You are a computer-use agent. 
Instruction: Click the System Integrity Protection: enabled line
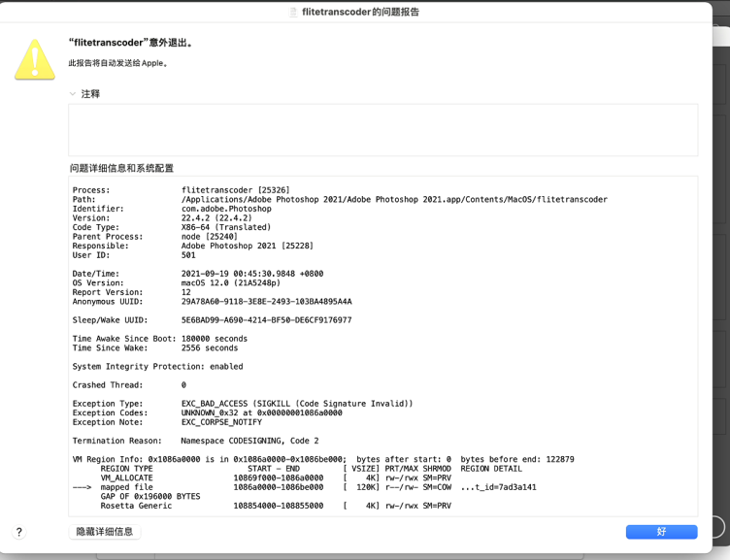pyautogui.click(x=158, y=367)
